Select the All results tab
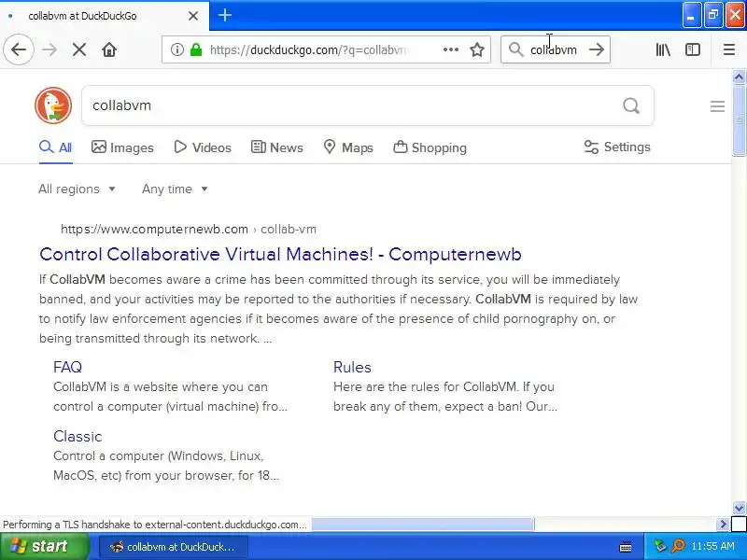Image resolution: width=747 pixels, height=560 pixels. [56, 147]
